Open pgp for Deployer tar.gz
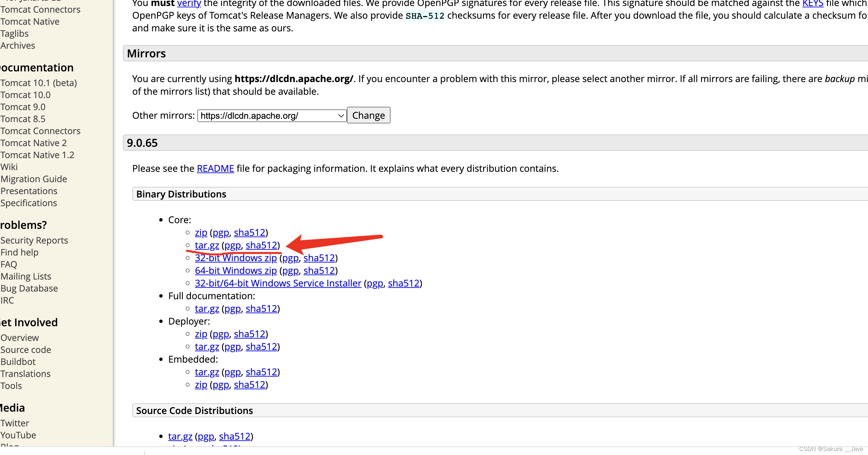 coord(232,347)
